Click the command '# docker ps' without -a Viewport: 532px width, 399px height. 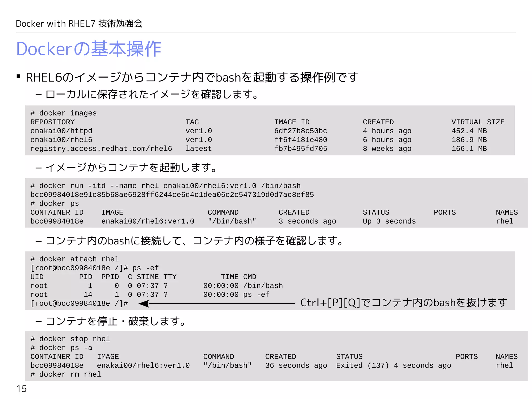tap(55, 204)
